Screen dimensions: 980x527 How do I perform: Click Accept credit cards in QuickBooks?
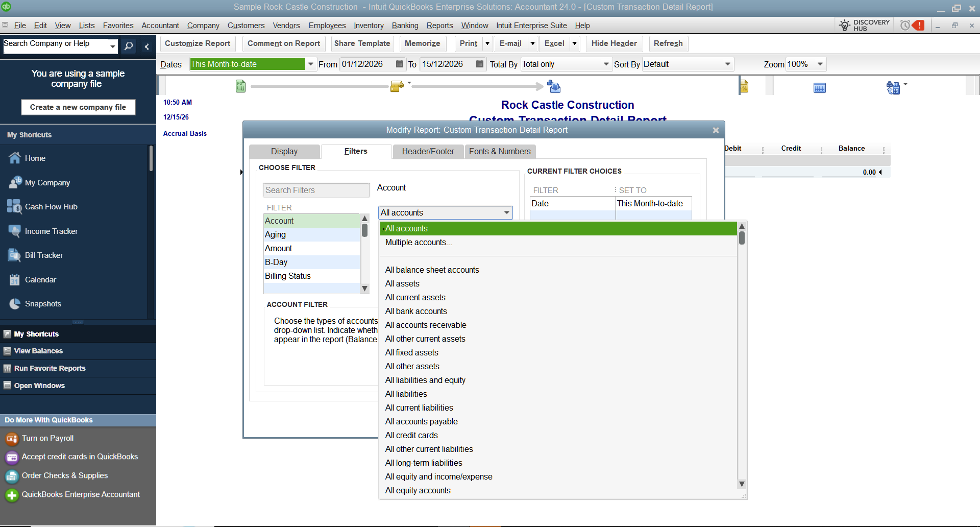[80, 457]
